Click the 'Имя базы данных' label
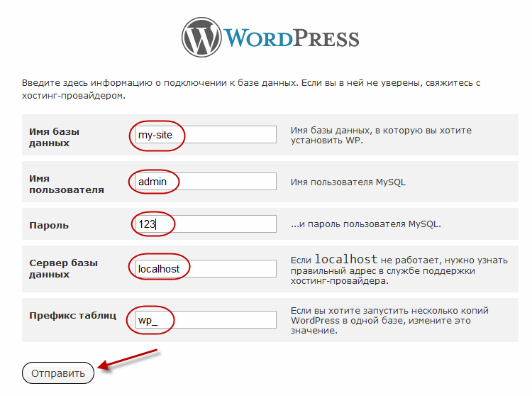Image resolution: width=532 pixels, height=396 pixels. pos(55,137)
